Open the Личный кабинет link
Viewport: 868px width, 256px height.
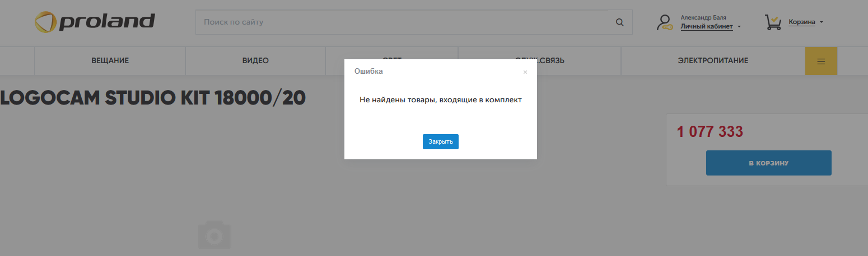(x=706, y=27)
